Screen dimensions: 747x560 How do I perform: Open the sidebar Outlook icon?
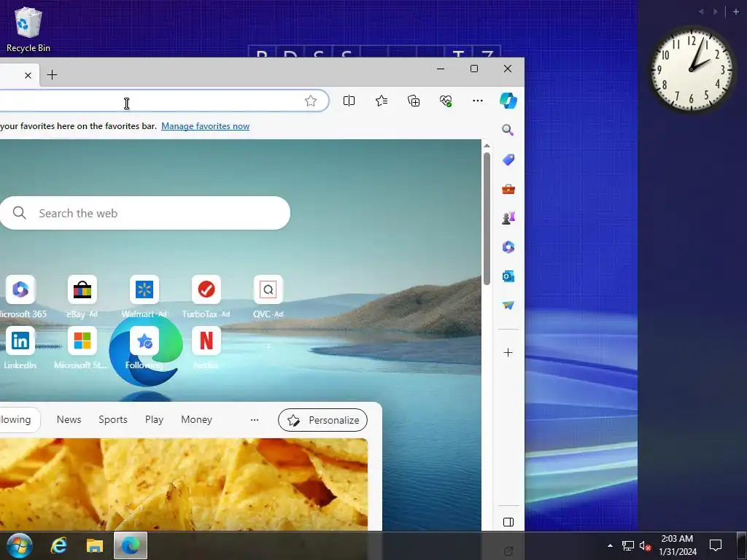click(508, 276)
